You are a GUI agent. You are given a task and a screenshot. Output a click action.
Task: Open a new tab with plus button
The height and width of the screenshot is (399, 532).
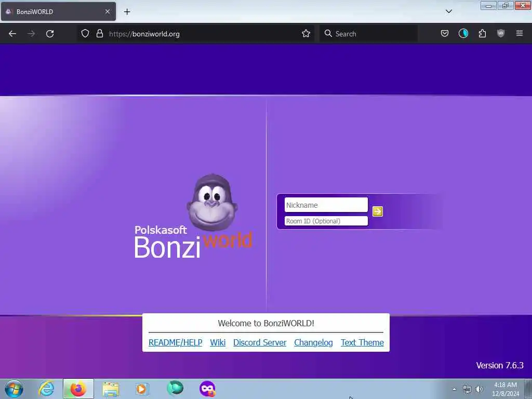[x=127, y=12]
